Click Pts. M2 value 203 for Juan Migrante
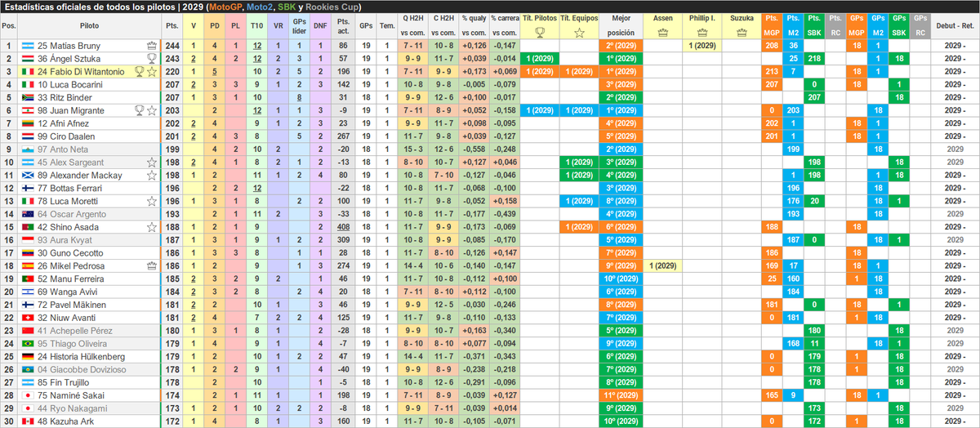980x428 pixels. pos(793,110)
